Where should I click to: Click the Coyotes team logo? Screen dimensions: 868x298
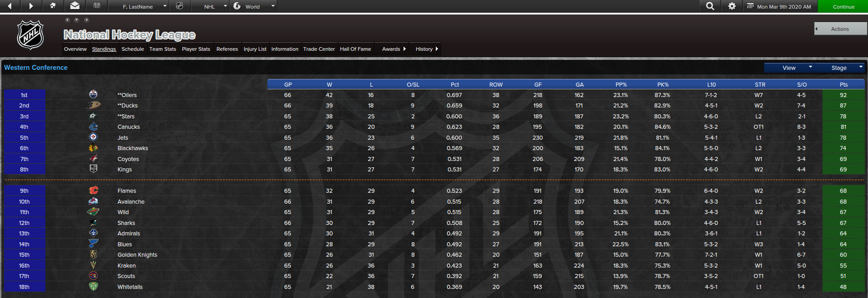(93, 158)
